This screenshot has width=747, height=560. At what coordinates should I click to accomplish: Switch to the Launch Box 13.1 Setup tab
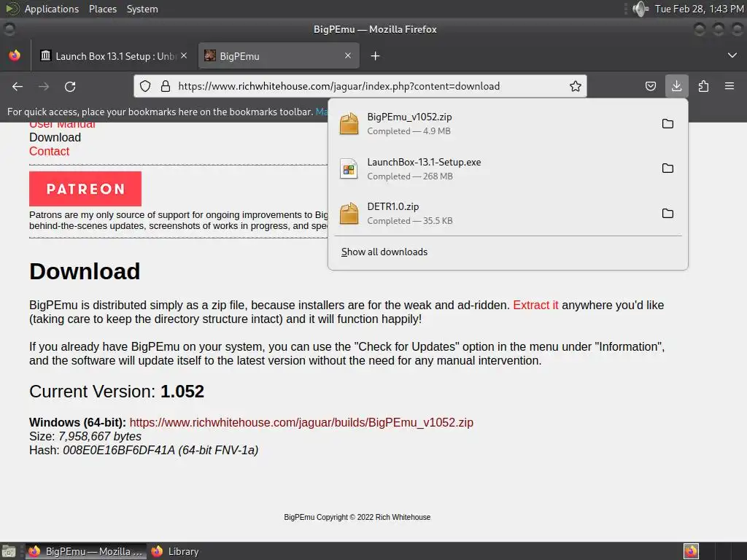point(113,56)
